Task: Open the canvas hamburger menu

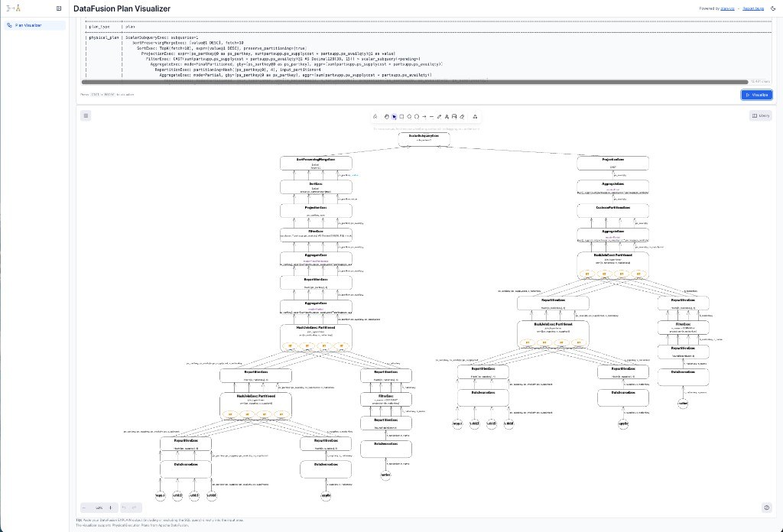Action: 86,115
